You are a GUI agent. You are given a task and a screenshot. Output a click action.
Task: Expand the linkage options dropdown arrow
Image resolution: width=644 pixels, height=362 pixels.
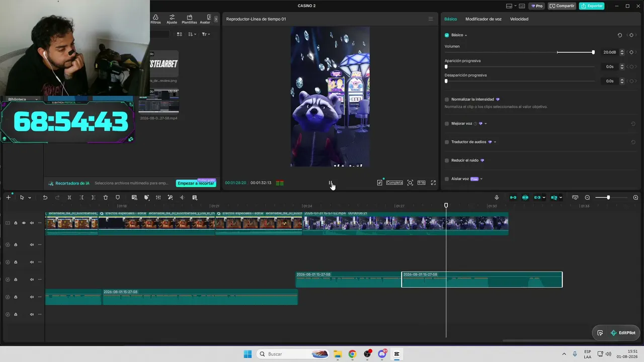[x=544, y=198]
